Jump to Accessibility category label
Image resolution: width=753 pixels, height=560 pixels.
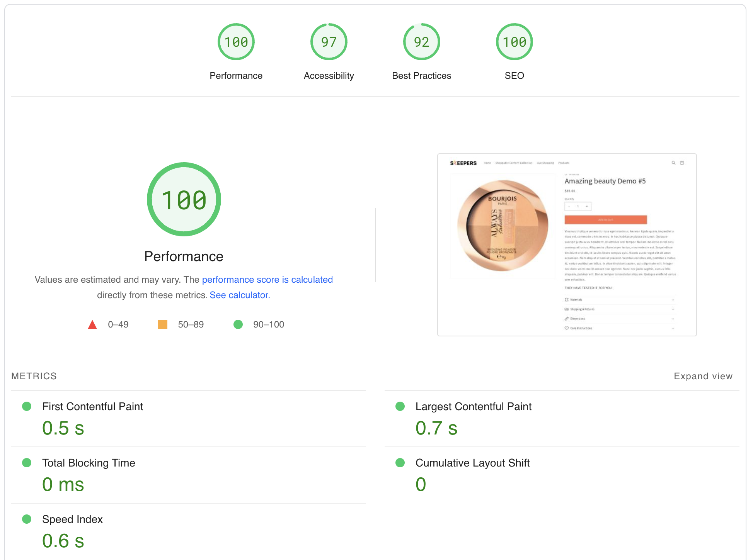[x=329, y=76]
